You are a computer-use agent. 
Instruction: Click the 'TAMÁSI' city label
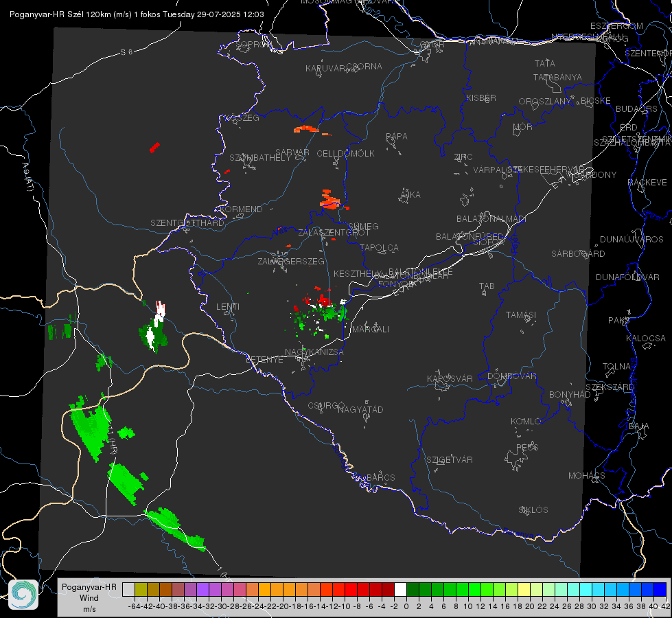pos(521,314)
